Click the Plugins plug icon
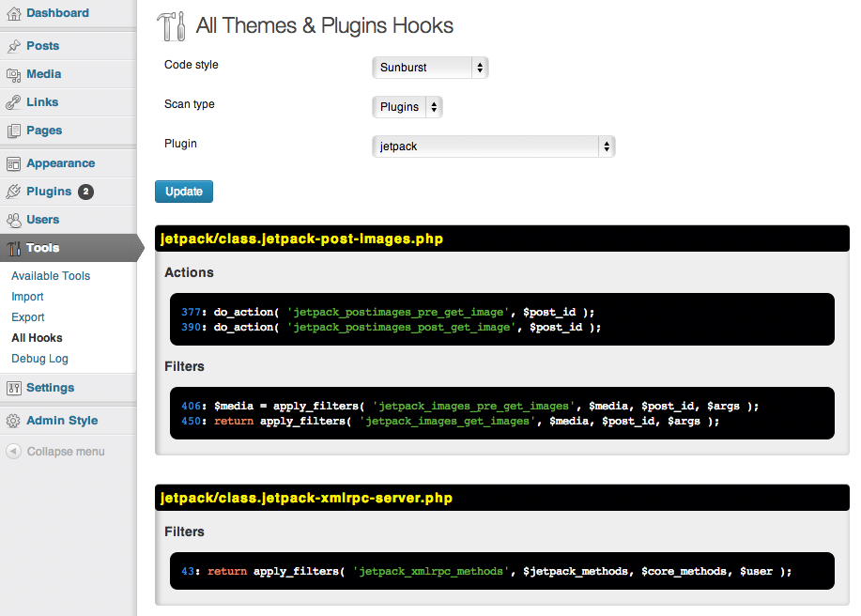The image size is (861, 616). (x=14, y=192)
